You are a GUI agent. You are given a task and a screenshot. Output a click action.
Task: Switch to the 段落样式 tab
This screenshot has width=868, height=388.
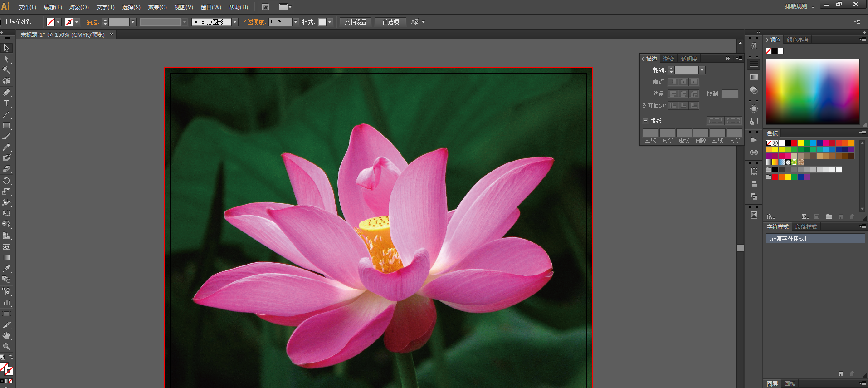(806, 227)
